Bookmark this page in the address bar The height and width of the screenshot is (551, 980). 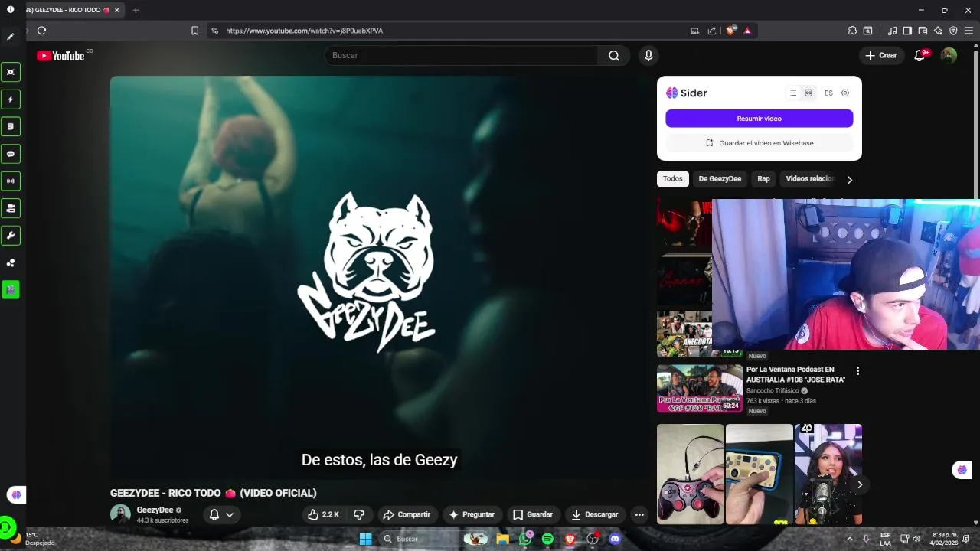click(194, 31)
